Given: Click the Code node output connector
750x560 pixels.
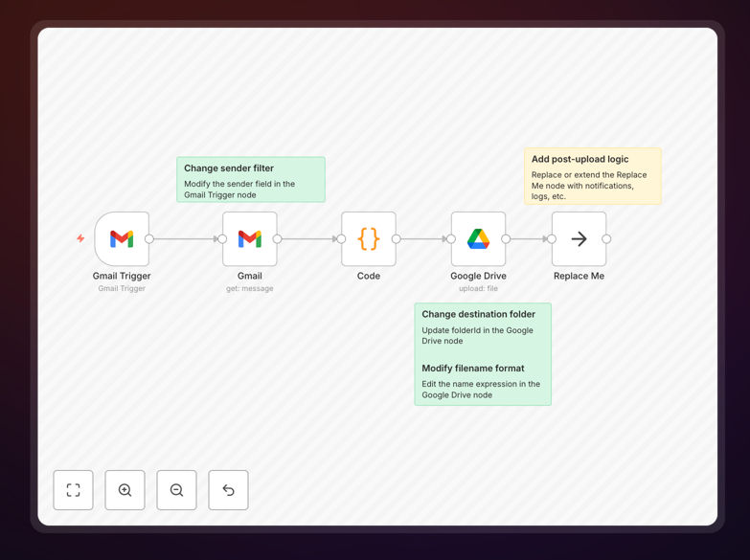Looking at the screenshot, I should tap(396, 238).
